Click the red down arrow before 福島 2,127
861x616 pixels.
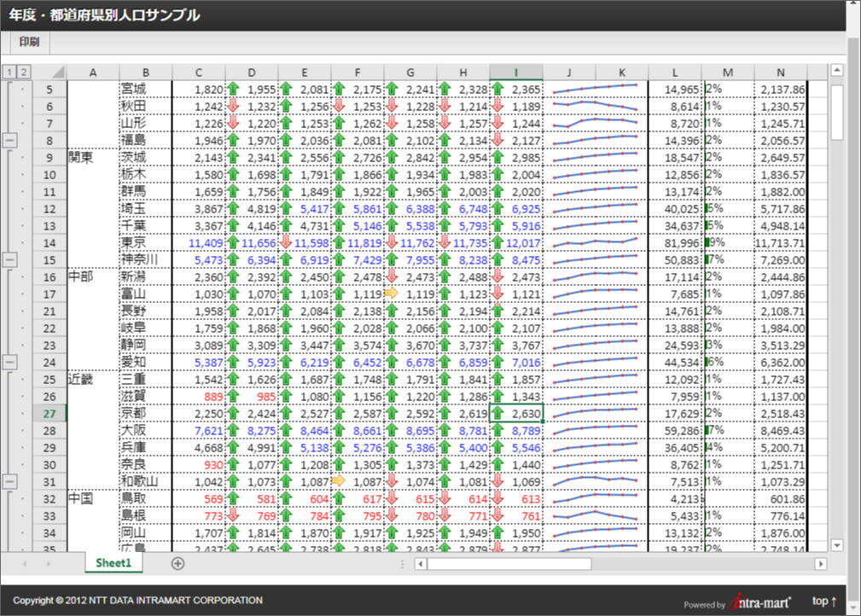pyautogui.click(x=497, y=141)
